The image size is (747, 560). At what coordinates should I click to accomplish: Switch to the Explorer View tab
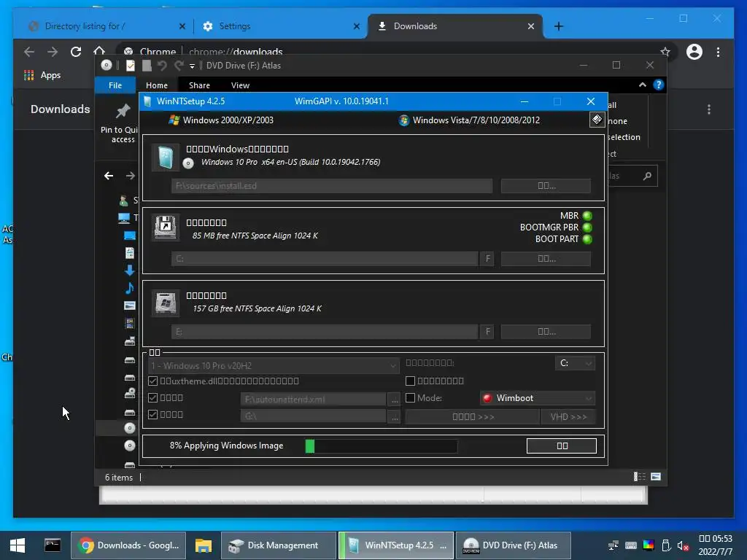point(240,85)
